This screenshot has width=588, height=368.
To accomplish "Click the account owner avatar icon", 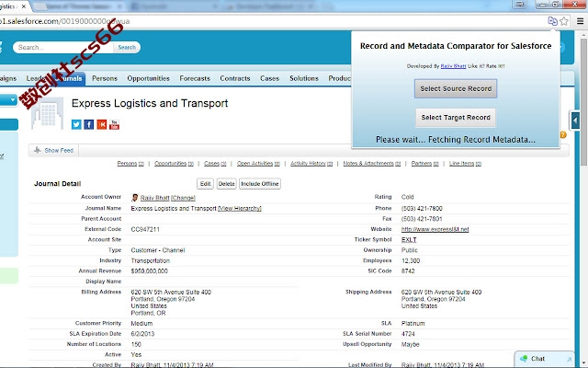I will (135, 198).
